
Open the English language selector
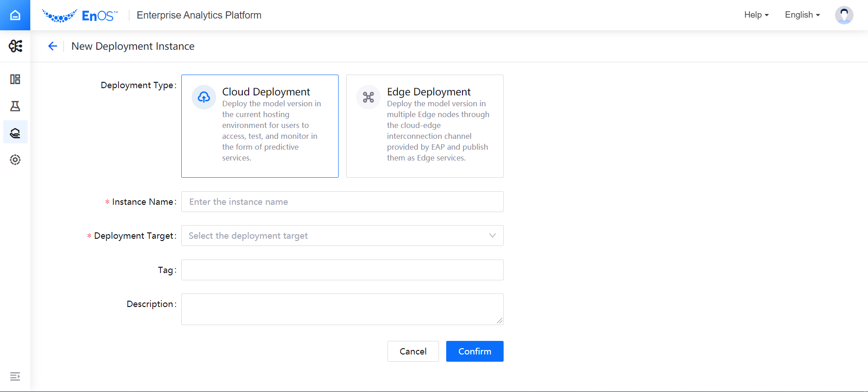[802, 15]
